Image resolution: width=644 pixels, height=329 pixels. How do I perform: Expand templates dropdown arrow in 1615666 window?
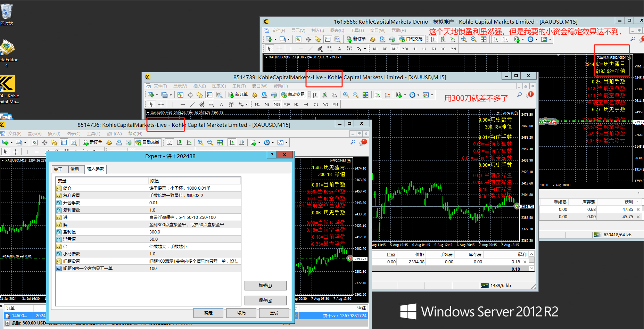click(550, 39)
